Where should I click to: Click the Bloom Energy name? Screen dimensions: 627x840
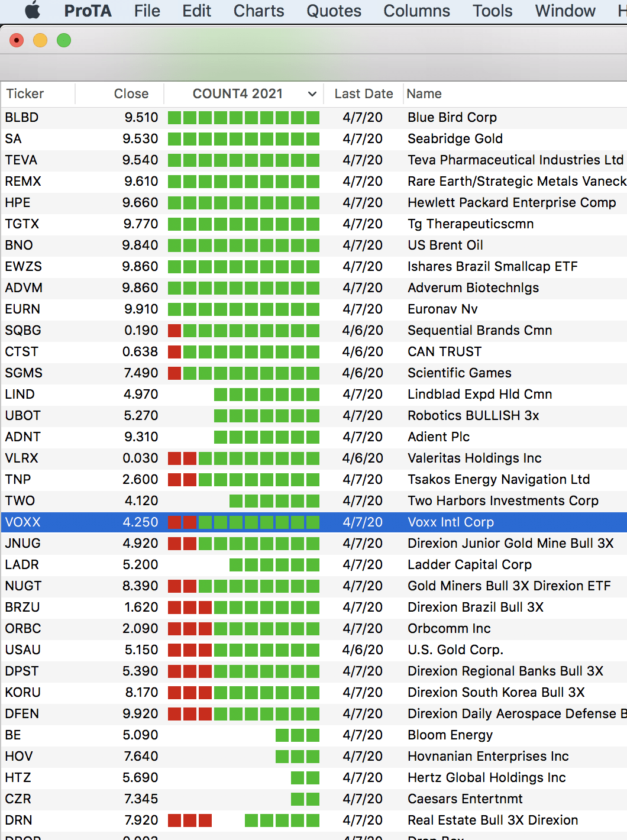coord(450,735)
